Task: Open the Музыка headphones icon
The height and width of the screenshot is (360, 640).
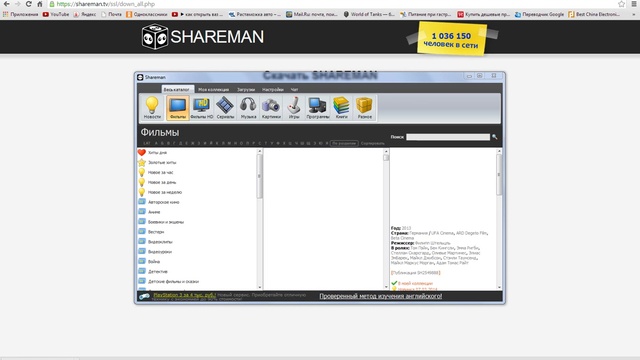Action: pos(248,108)
